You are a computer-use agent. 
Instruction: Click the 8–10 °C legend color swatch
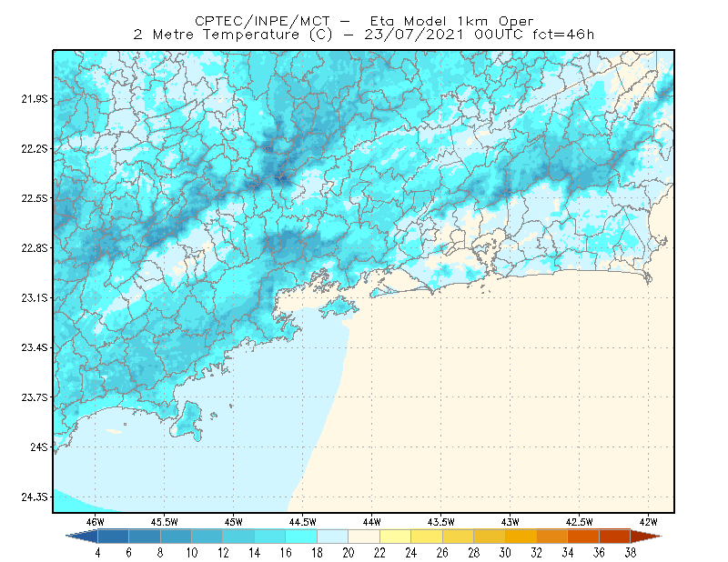(x=176, y=537)
